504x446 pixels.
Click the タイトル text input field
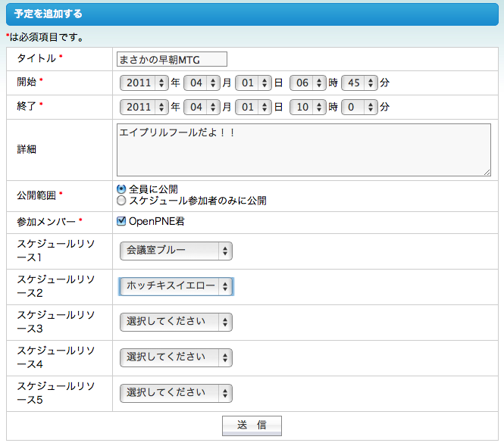172,59
